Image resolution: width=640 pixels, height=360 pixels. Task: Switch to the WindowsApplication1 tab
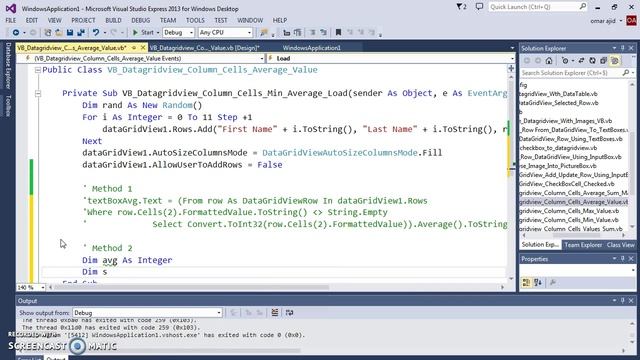click(312, 48)
